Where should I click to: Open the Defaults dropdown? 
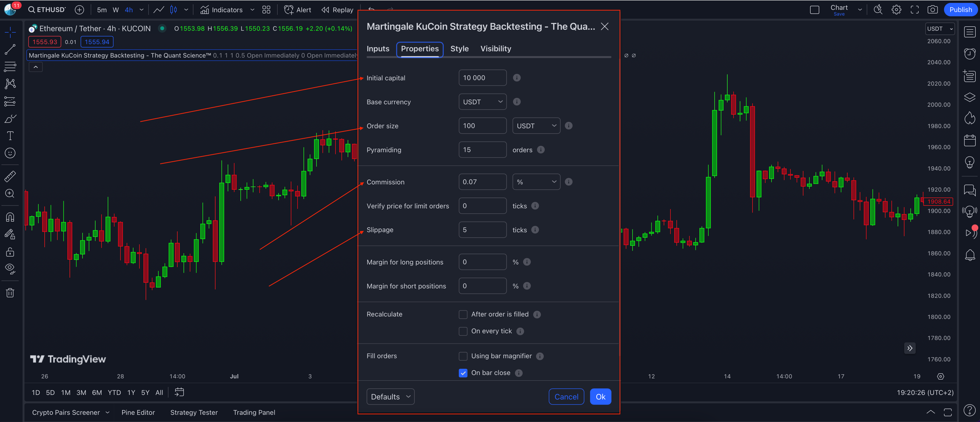(390, 397)
